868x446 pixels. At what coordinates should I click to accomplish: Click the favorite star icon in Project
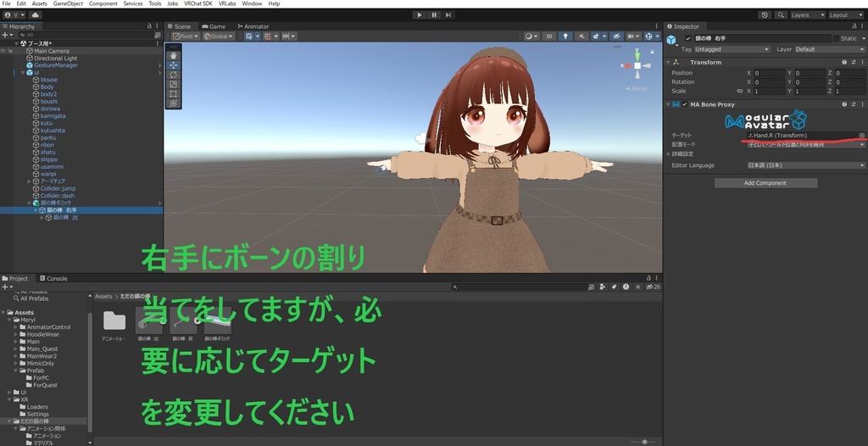pyautogui.click(x=637, y=287)
